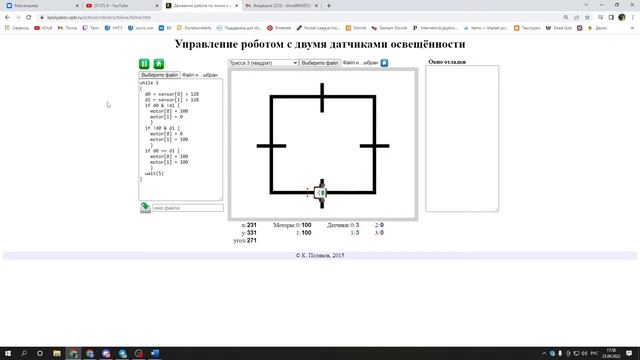Open the 'Текстуры' bookmark
Viewport: 640px width, 360px height.
click(x=527, y=28)
